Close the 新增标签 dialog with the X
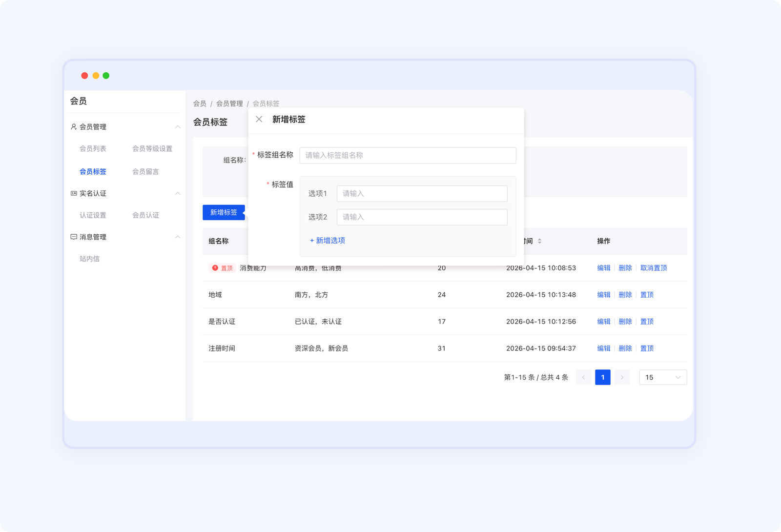Viewport: 781px width, 532px height. [259, 119]
